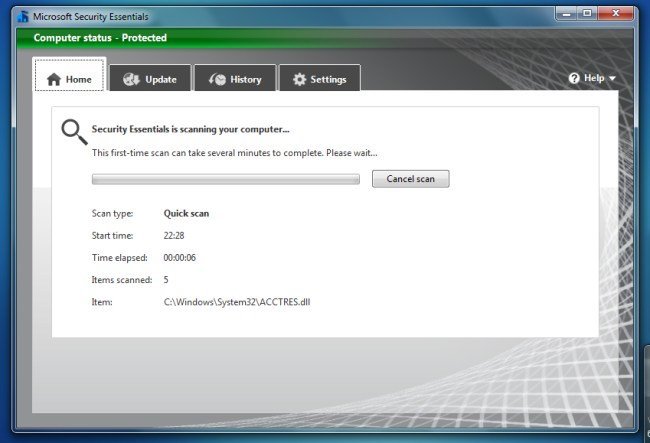This screenshot has width=650, height=443.
Task: Click the 'Time elapsed:' label
Action: pos(119,258)
